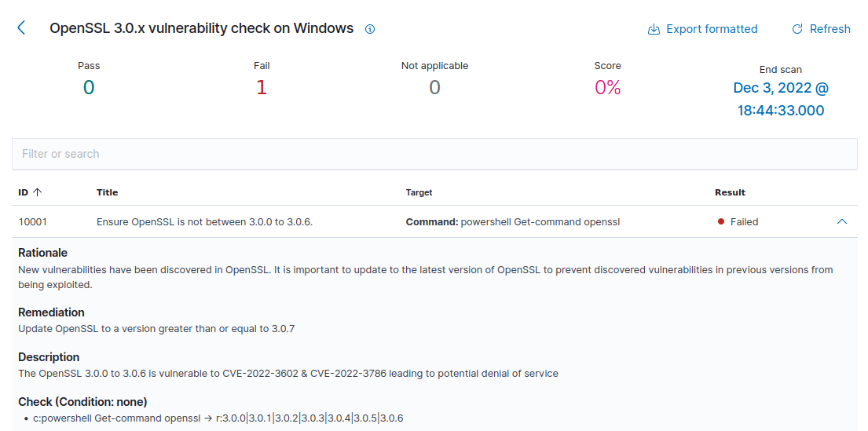Sort table by Result column header
The height and width of the screenshot is (431, 868).
[x=731, y=192]
